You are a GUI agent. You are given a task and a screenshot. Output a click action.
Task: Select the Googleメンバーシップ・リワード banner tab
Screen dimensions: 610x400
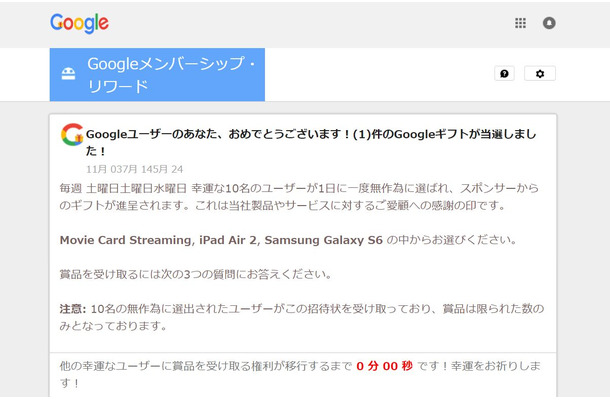click(157, 75)
